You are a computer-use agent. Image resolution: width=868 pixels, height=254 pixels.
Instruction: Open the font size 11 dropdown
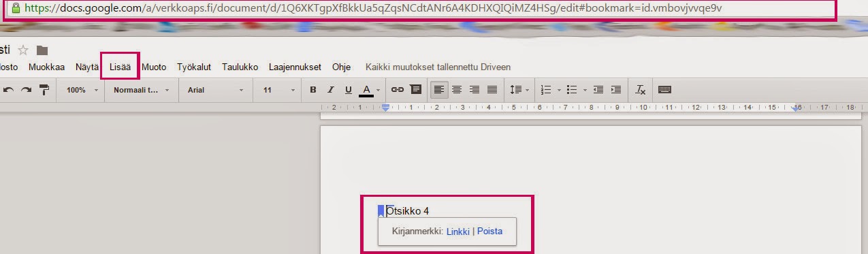(279, 90)
